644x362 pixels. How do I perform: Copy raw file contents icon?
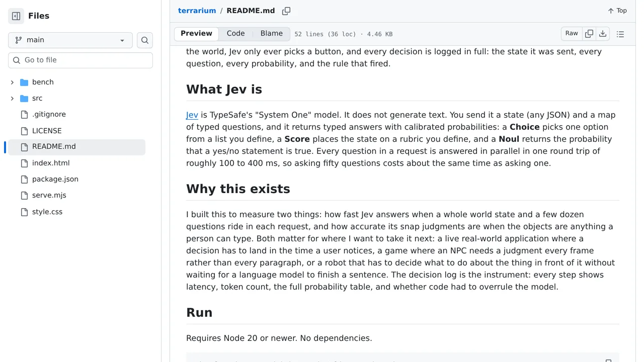click(589, 34)
